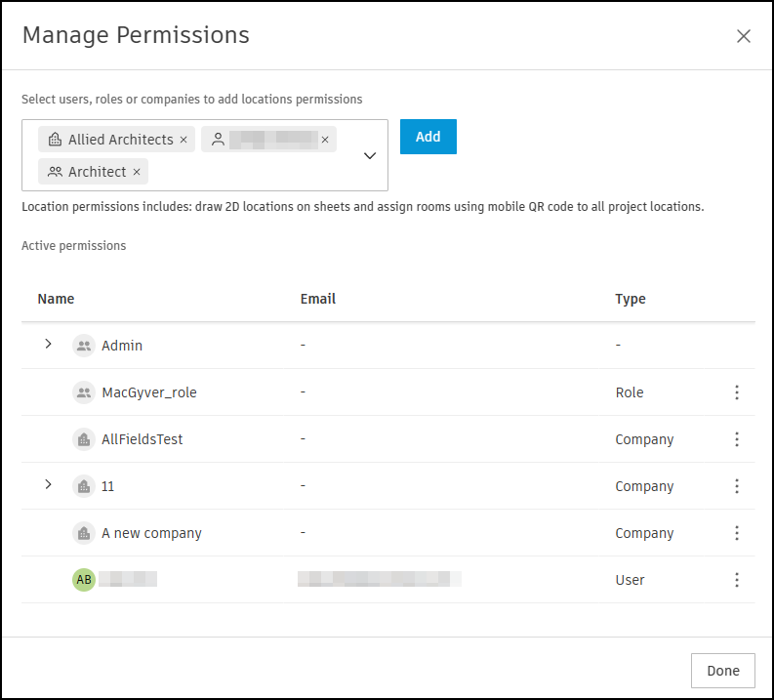Click inside the permissions selection field

254,172
